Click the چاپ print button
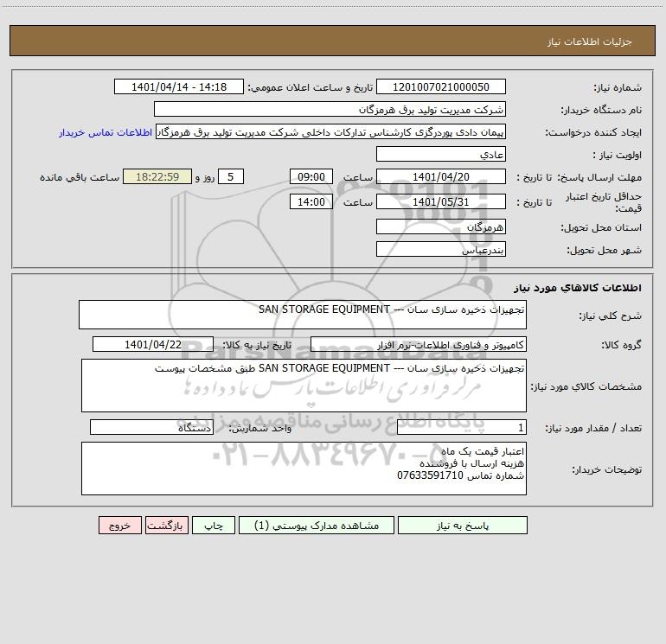Image resolution: width=666 pixels, height=644 pixels. 214,526
